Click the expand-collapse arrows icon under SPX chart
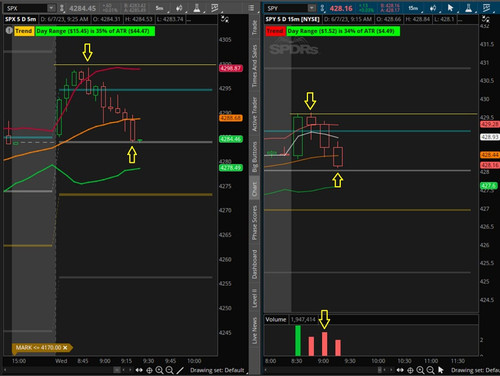Viewport: 500px width, 376px height. click(x=139, y=370)
